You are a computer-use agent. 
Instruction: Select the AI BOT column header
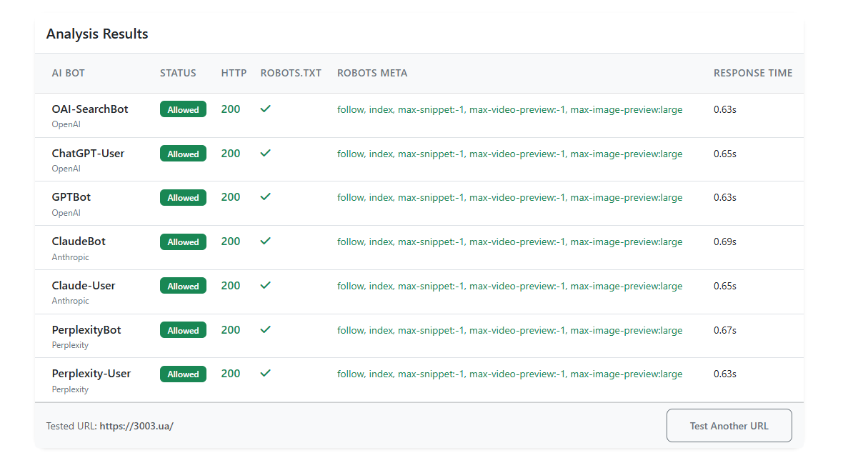click(x=69, y=73)
